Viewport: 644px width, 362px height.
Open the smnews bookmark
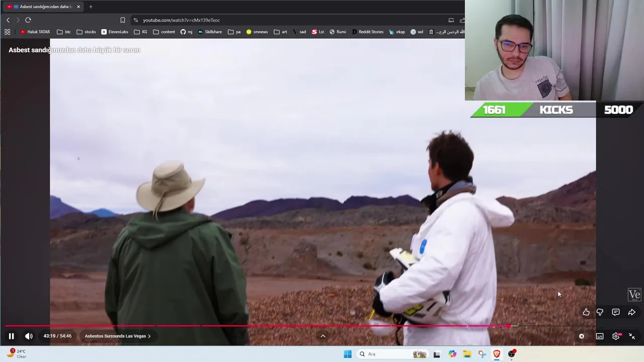coord(257,32)
